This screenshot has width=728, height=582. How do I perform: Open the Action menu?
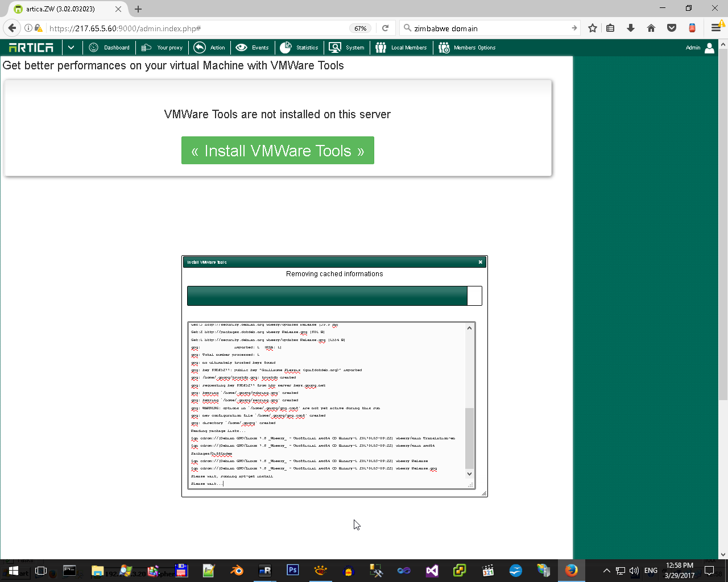(209, 48)
